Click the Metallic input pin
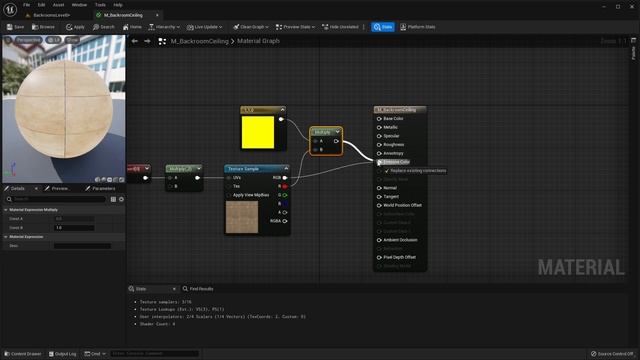Viewport: 640px width, 360px height. pyautogui.click(x=379, y=127)
